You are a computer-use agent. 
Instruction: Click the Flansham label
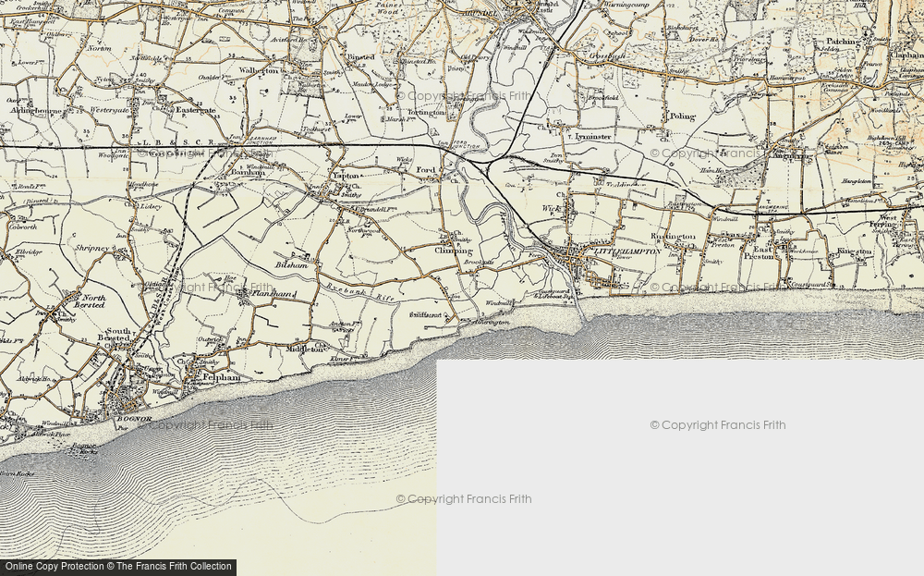tap(273, 292)
